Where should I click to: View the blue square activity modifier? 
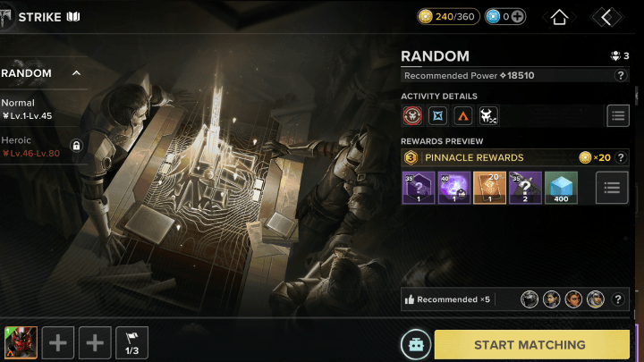click(437, 115)
